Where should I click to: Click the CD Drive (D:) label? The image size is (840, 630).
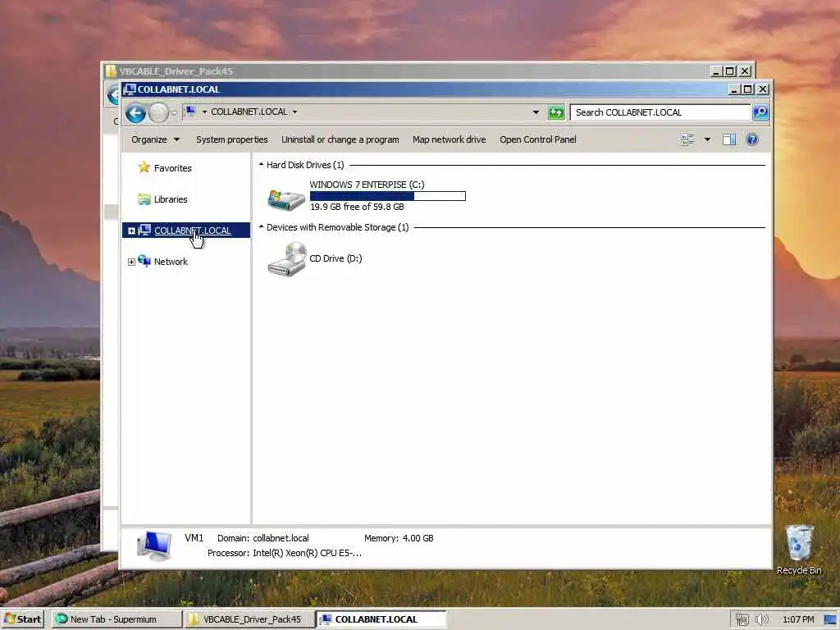pos(336,258)
